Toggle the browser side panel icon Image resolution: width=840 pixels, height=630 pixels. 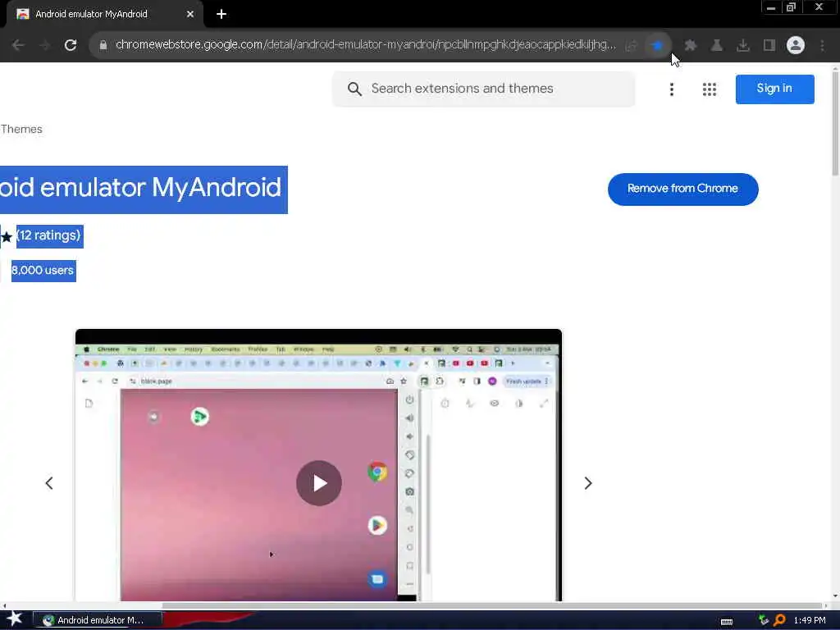point(769,45)
